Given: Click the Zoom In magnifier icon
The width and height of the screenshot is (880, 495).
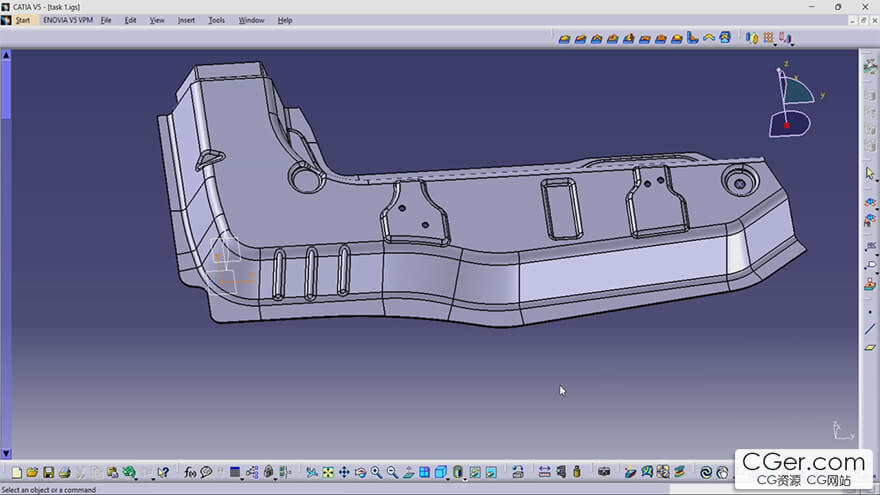Looking at the screenshot, I should coord(376,473).
